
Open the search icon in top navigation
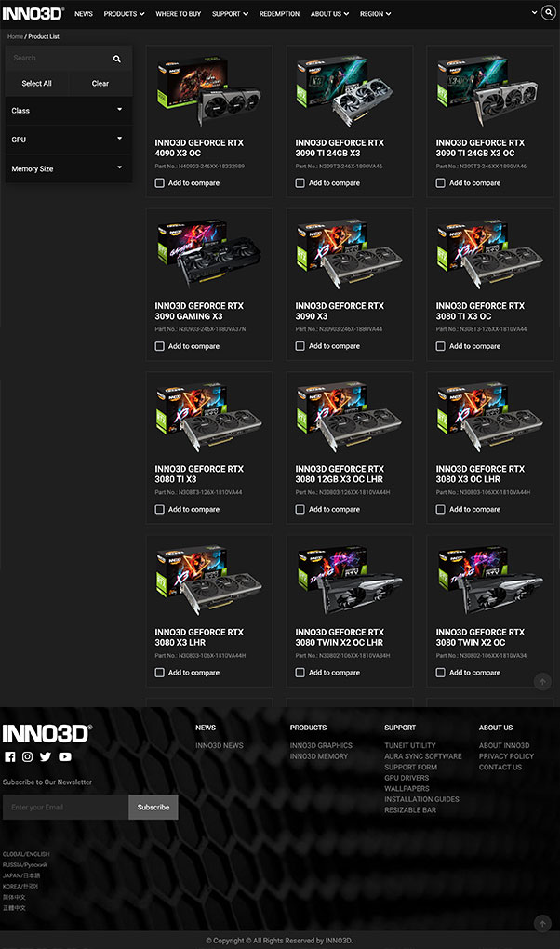pyautogui.click(x=549, y=12)
